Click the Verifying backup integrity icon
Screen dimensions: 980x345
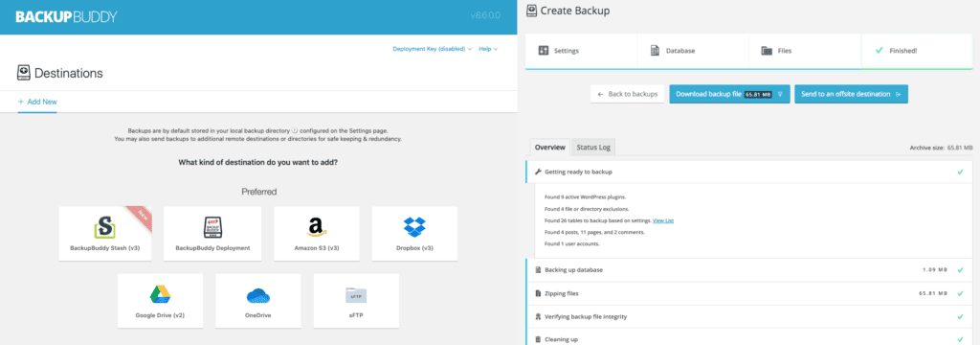click(x=538, y=317)
